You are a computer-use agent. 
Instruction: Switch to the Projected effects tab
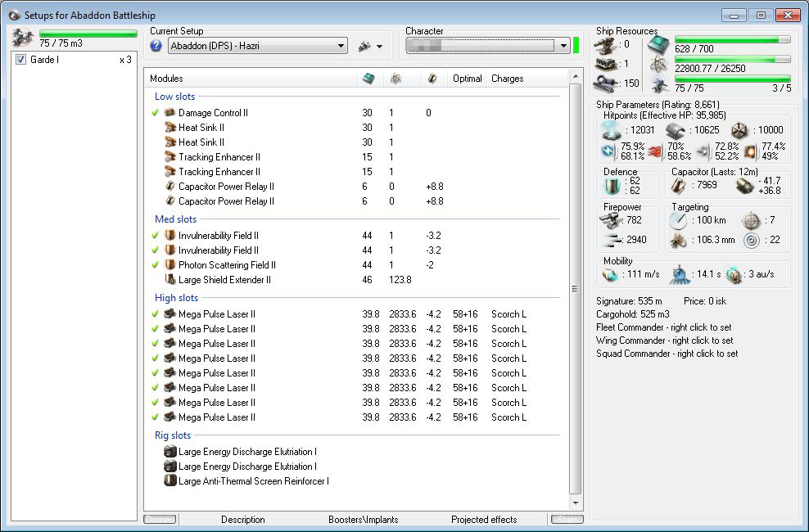tap(484, 520)
